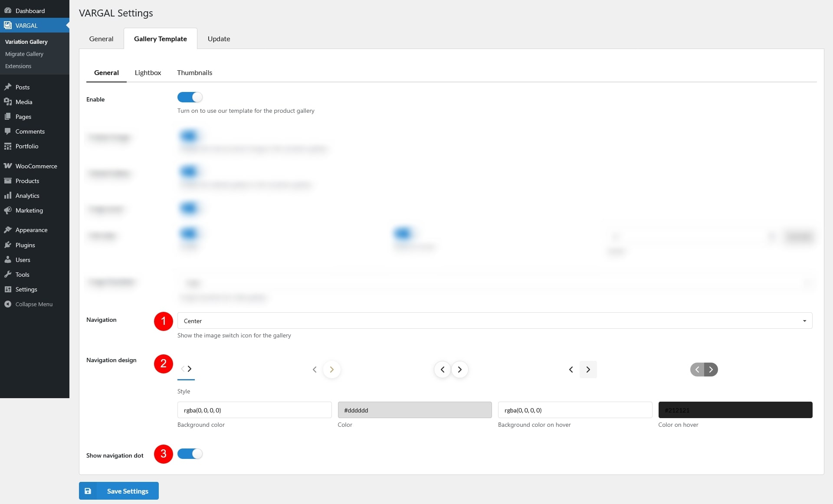Select the dark pill-shaped navigation design
Viewport: 833px width, 504px height.
pos(704,370)
